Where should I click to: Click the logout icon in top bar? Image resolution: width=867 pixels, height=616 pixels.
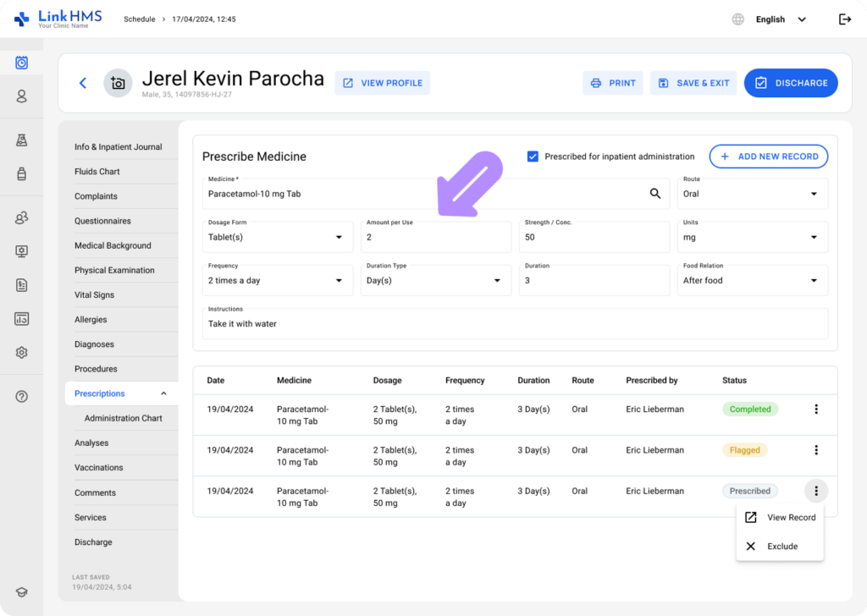(x=844, y=19)
